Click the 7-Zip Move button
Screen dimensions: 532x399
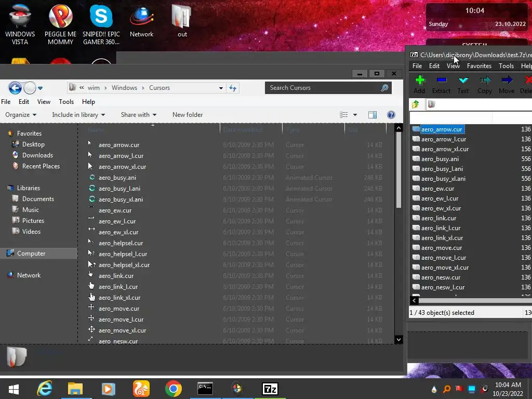pos(507,85)
